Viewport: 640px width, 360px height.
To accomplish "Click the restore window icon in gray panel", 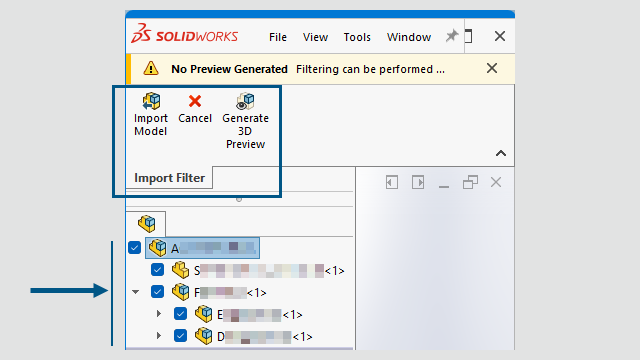I will pos(470,182).
